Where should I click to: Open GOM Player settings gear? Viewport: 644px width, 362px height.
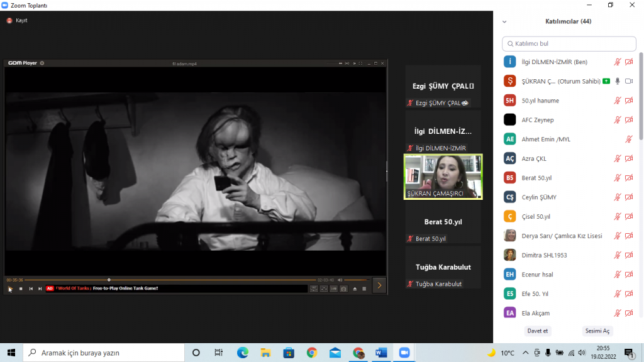pyautogui.click(x=42, y=64)
